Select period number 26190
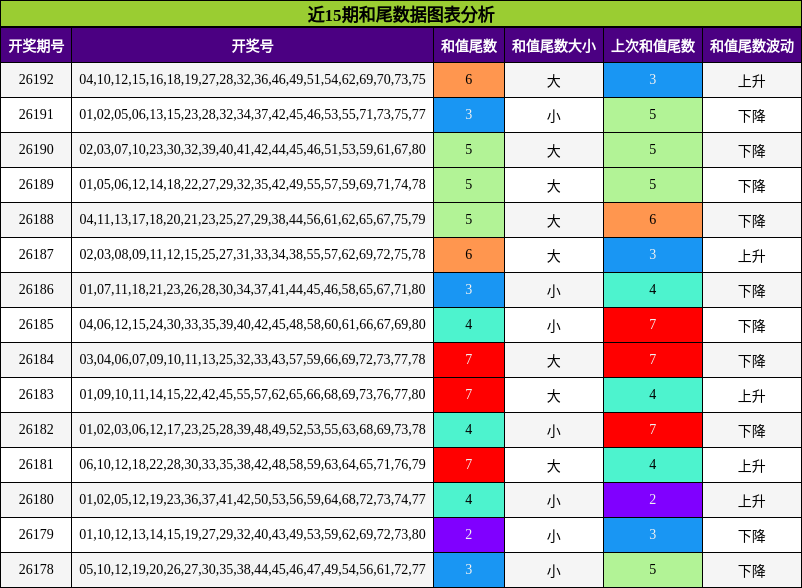This screenshot has width=802, height=588. point(36,149)
